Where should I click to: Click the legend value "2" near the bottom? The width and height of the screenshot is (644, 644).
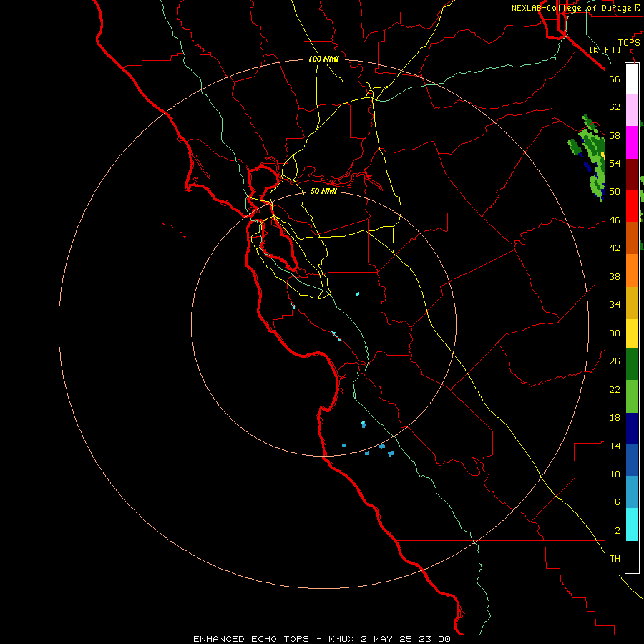[618, 531]
